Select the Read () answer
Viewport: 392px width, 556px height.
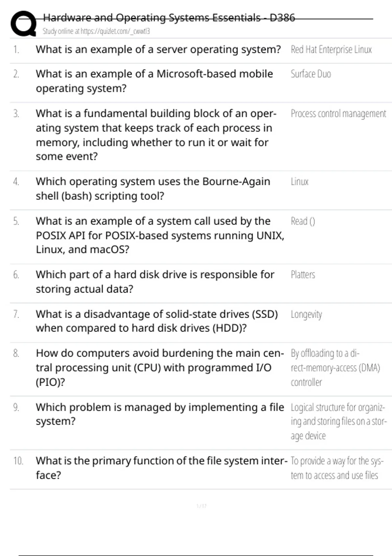(303, 221)
